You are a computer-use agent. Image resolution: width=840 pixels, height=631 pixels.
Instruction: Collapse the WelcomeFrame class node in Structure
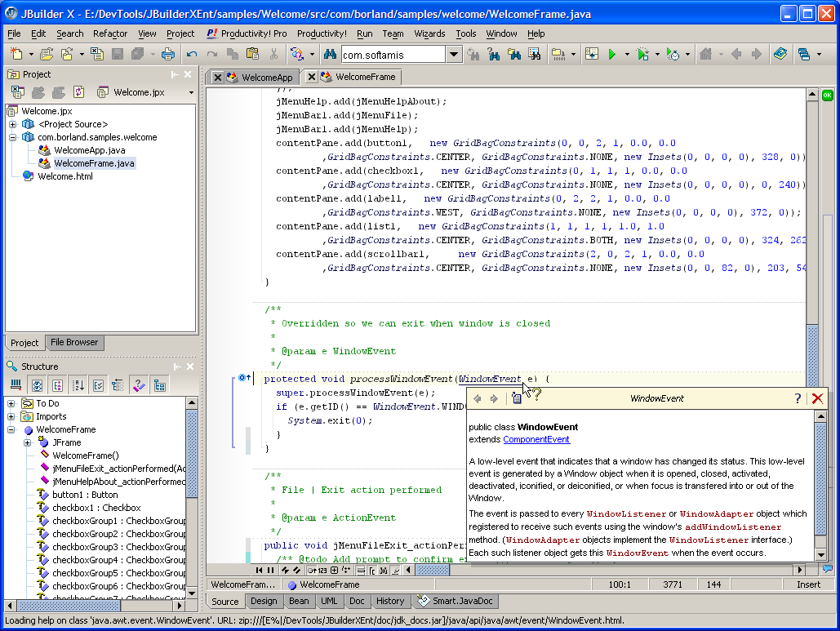[11, 429]
